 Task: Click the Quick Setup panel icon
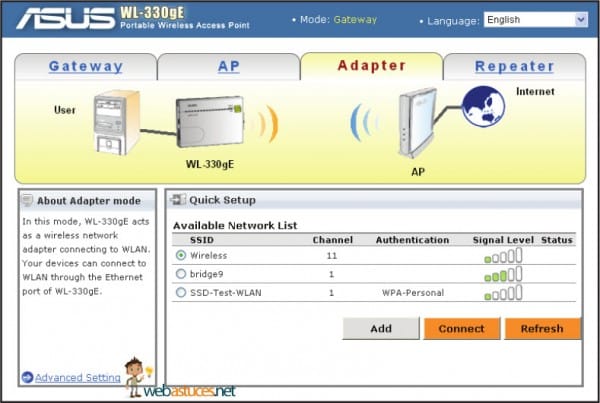pyautogui.click(x=178, y=199)
